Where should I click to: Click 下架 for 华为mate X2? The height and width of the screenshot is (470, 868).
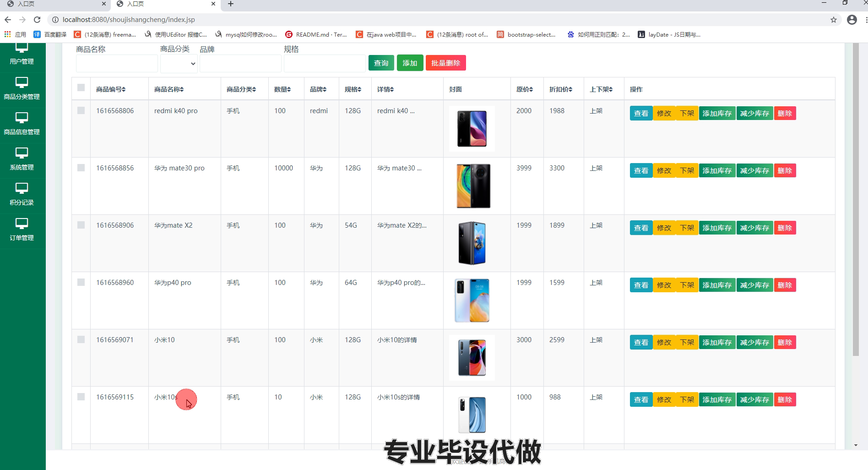pyautogui.click(x=687, y=228)
